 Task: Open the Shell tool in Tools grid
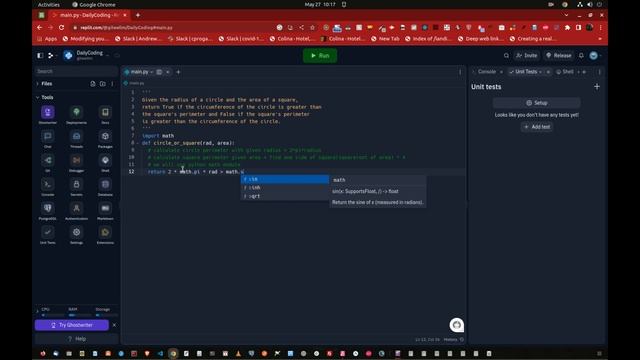coord(105,160)
